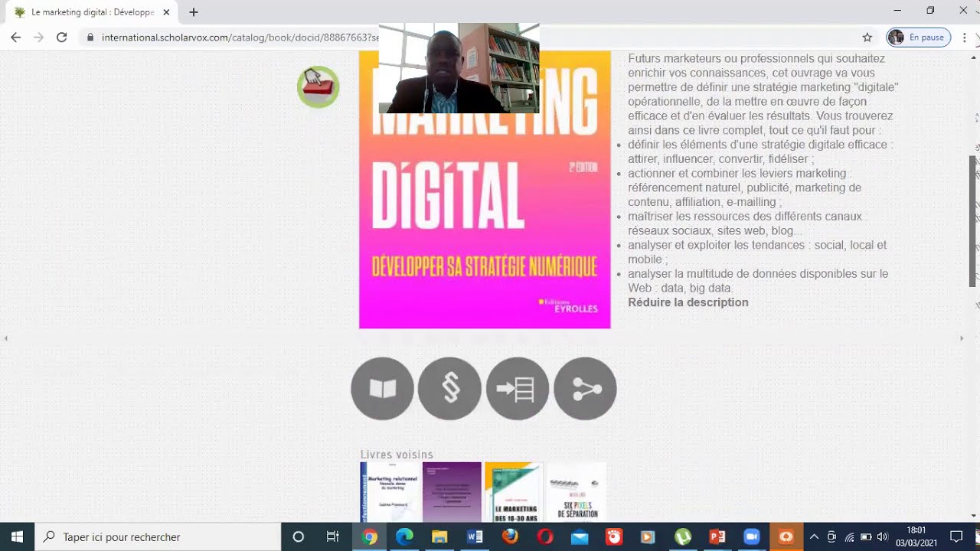Open Task View in taskbar
The width and height of the screenshot is (980, 551).
[x=332, y=536]
